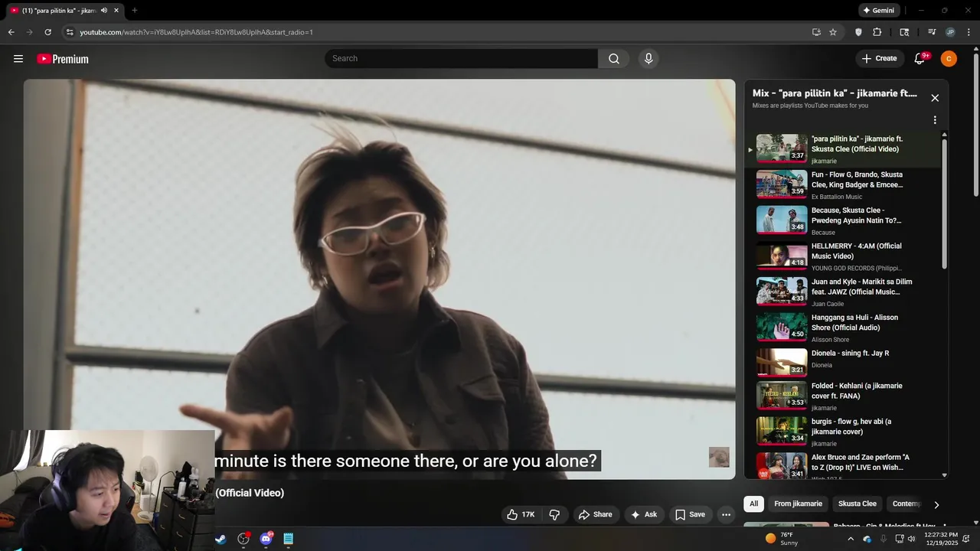
Task: Click the Share button
Action: (595, 514)
